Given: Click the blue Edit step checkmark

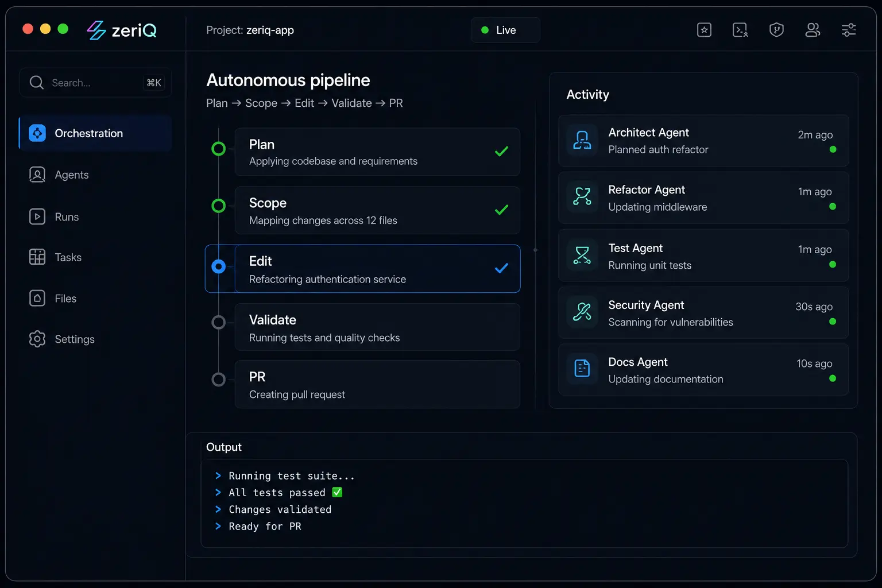Looking at the screenshot, I should click(x=501, y=268).
